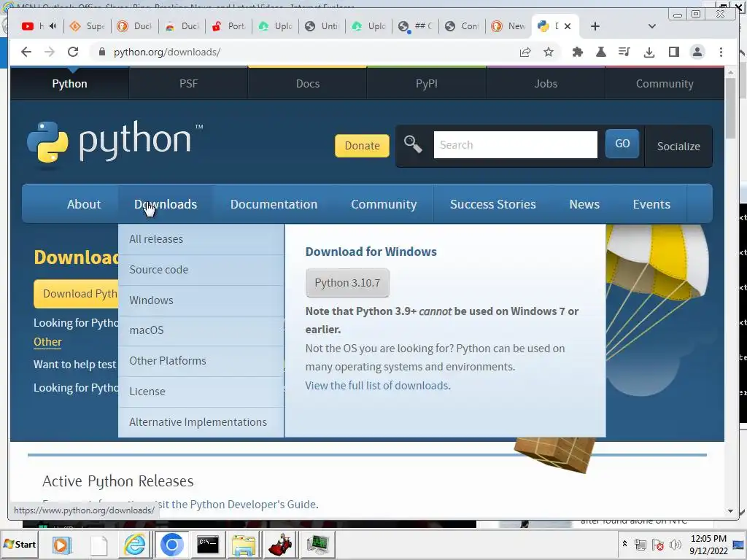Select Source code from Downloads menu
This screenshot has height=560, width=747.
201,270
